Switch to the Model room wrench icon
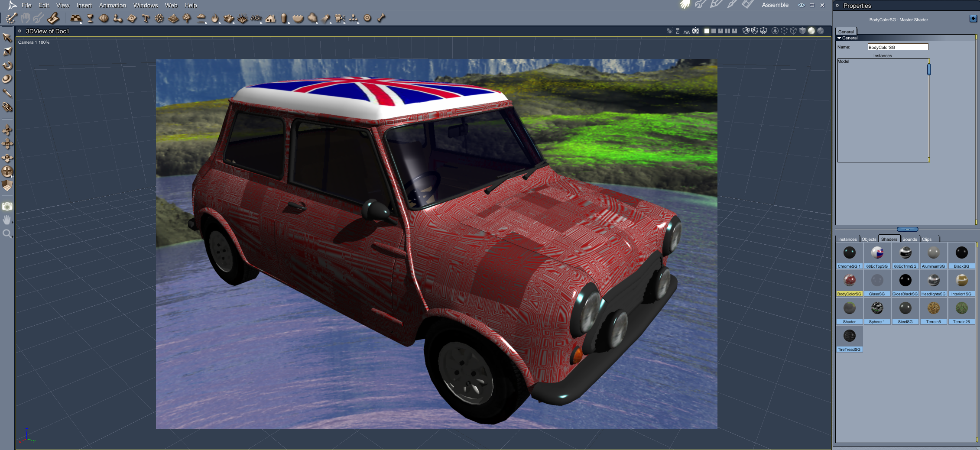Image resolution: width=980 pixels, height=450 pixels. pos(700,5)
